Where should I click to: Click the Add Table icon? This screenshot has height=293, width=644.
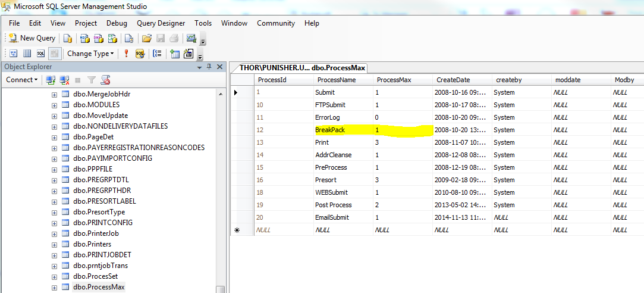click(x=175, y=54)
